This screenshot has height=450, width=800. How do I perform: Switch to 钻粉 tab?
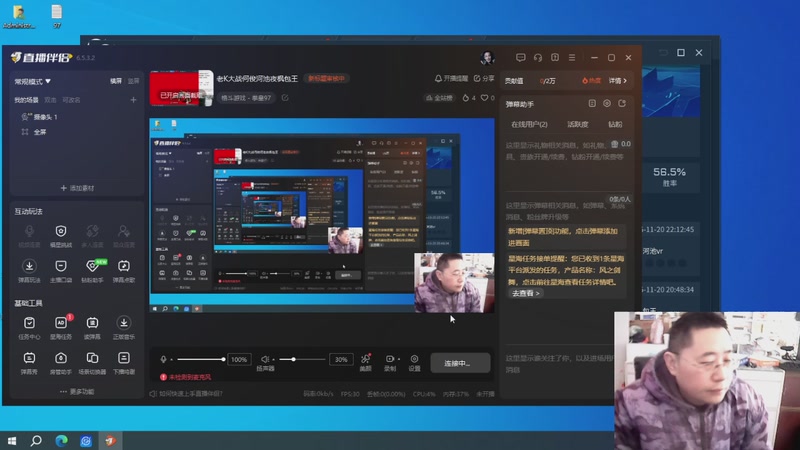(615, 124)
